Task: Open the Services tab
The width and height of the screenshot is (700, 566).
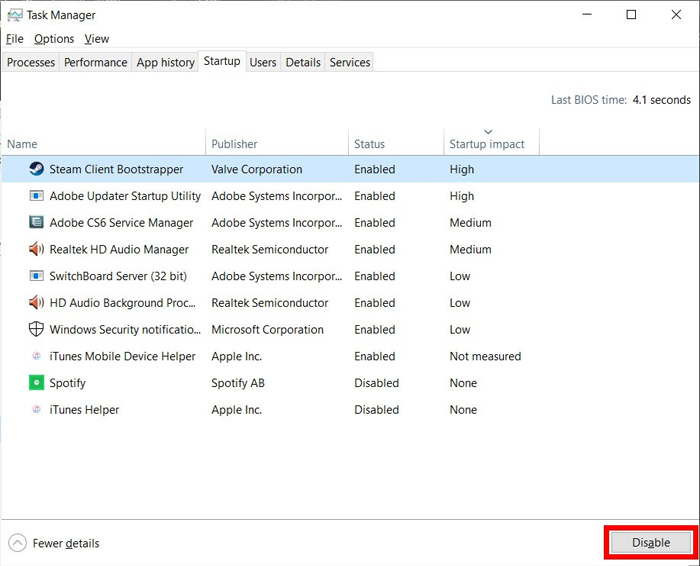Action: (x=350, y=62)
